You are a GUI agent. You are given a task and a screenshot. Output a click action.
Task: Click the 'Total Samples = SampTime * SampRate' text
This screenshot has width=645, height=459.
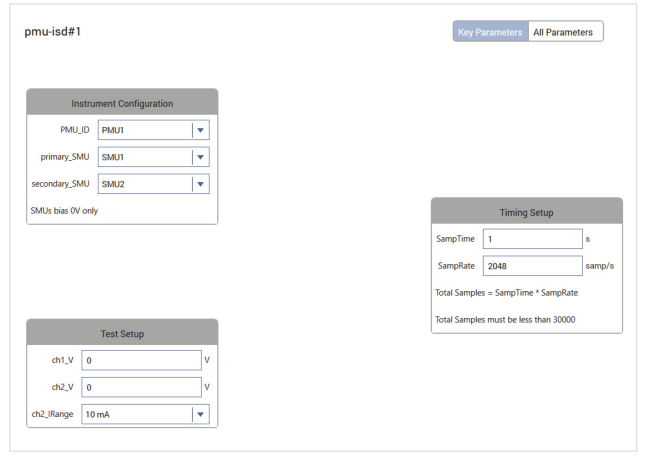pos(506,293)
